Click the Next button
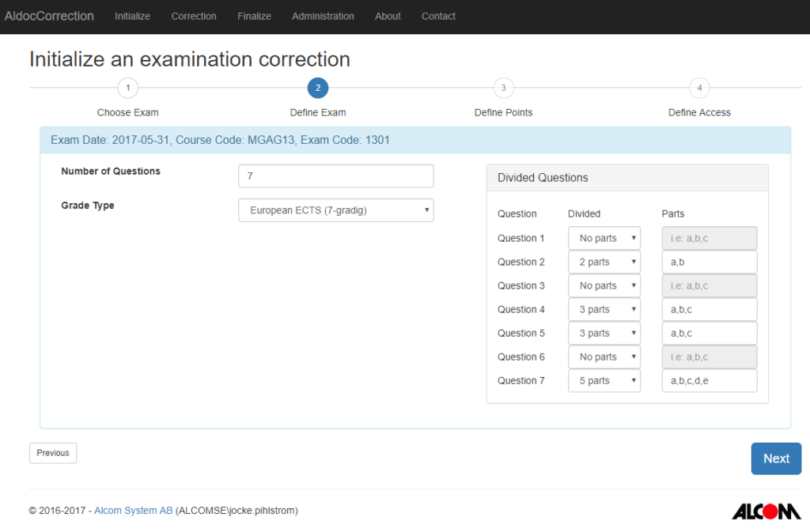The width and height of the screenshot is (810, 532). pos(776,458)
